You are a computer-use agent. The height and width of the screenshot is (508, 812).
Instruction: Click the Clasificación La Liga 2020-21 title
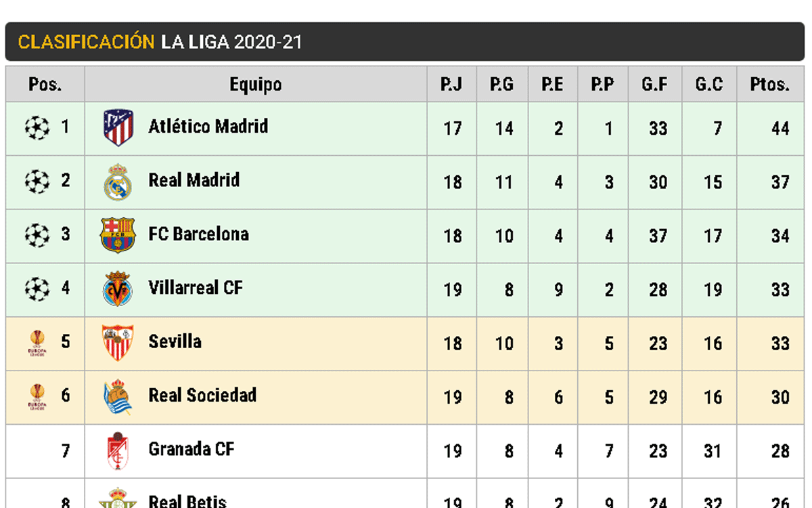(x=160, y=42)
